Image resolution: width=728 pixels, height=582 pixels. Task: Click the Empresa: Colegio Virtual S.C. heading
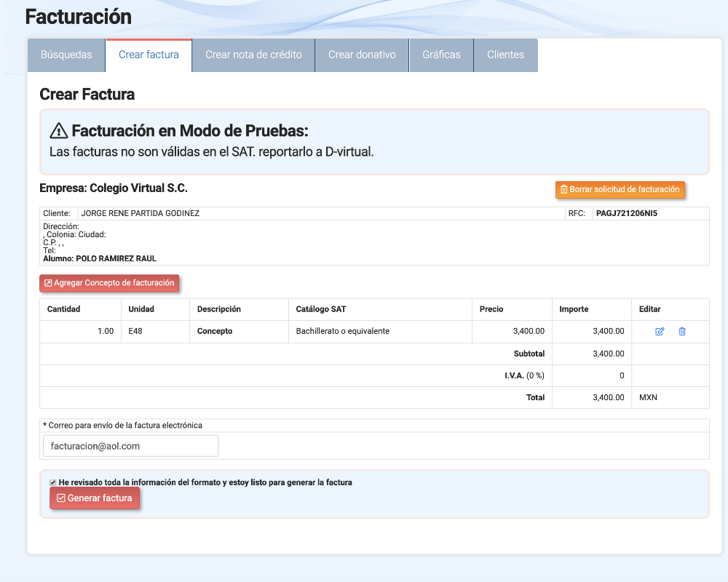coord(114,188)
